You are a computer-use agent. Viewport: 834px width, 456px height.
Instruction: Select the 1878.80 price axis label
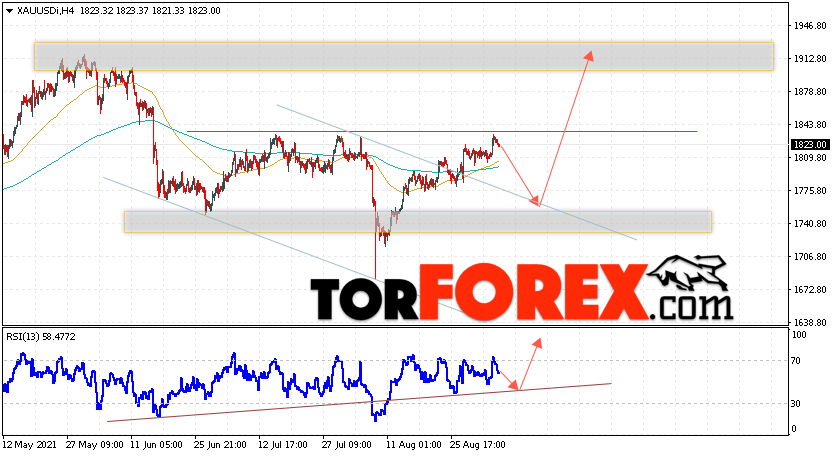click(810, 92)
